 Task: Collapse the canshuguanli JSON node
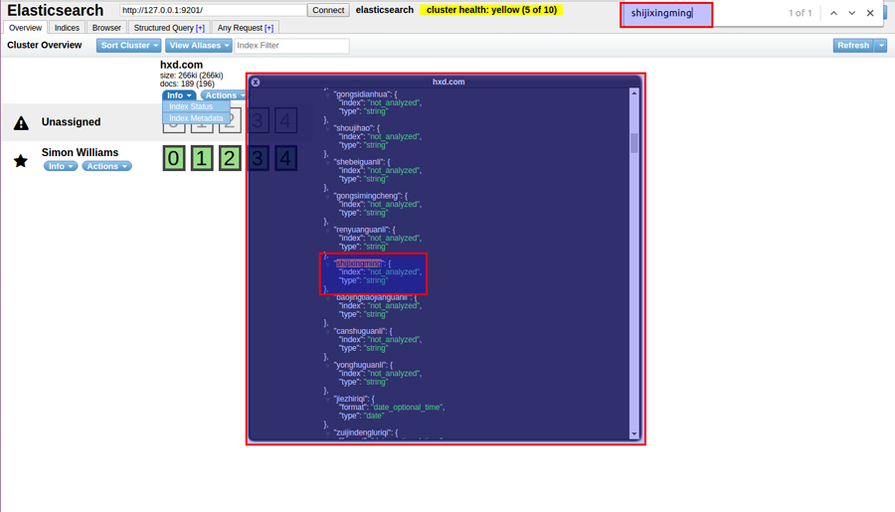pos(328,332)
